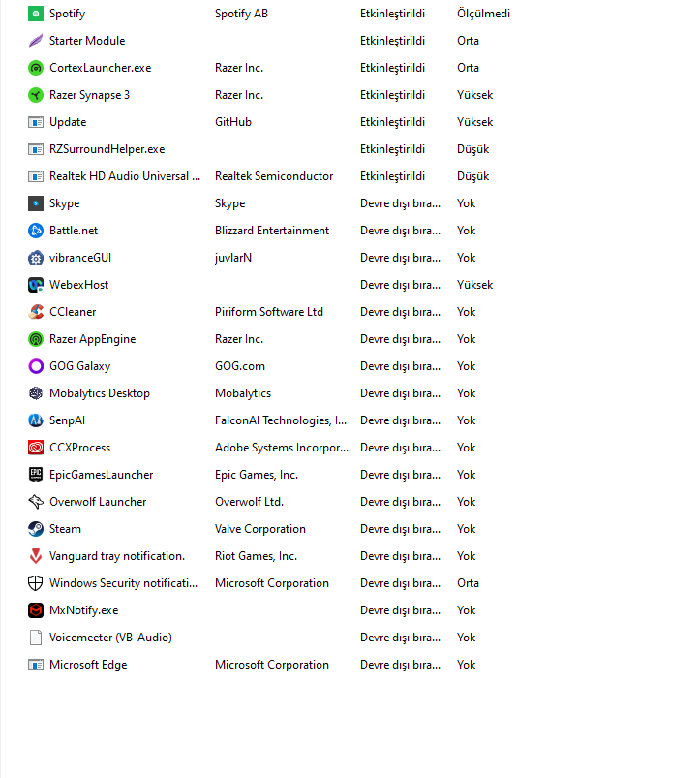Click Razer Synapse 3's Yüksek impact cell

(x=475, y=95)
